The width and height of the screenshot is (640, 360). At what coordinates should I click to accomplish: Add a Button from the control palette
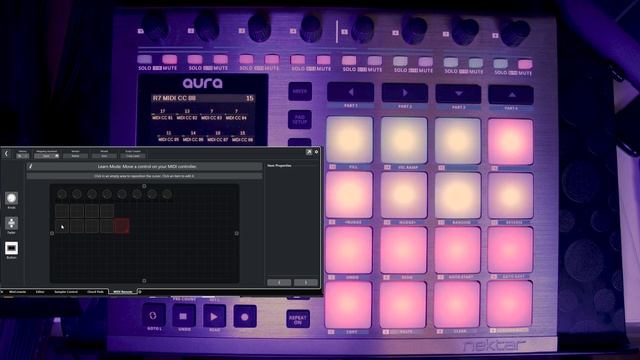(x=11, y=248)
